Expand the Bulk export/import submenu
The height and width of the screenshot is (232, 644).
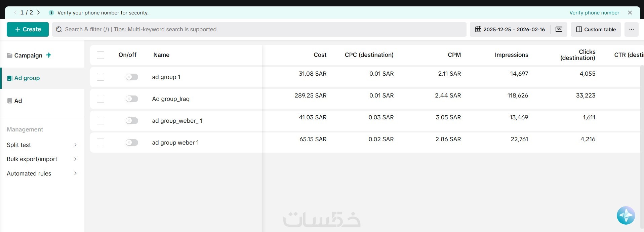pos(75,159)
